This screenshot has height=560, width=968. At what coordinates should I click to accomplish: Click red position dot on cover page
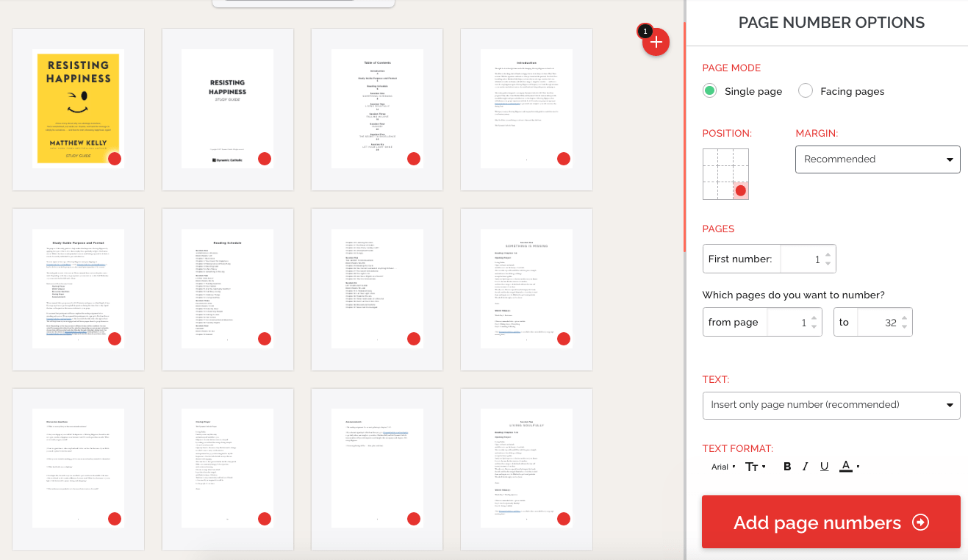pos(115,159)
